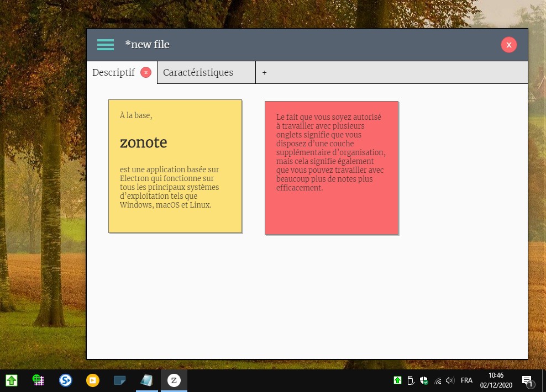Click the USB safely remove tray icon

click(x=411, y=380)
